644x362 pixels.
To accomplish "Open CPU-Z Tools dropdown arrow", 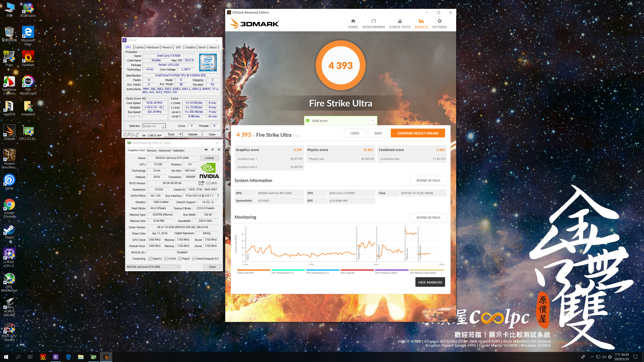I will tap(180, 134).
